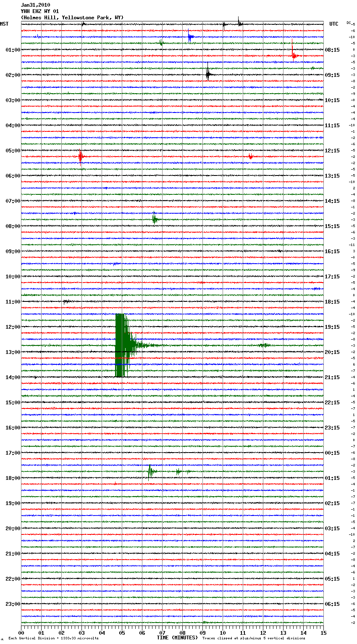
Task: Click the red spike on the 05:15 trace
Action: click(x=81, y=157)
